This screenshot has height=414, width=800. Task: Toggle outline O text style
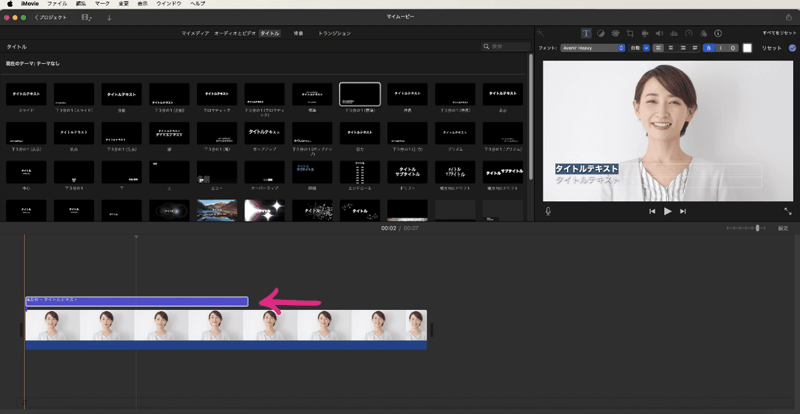731,47
